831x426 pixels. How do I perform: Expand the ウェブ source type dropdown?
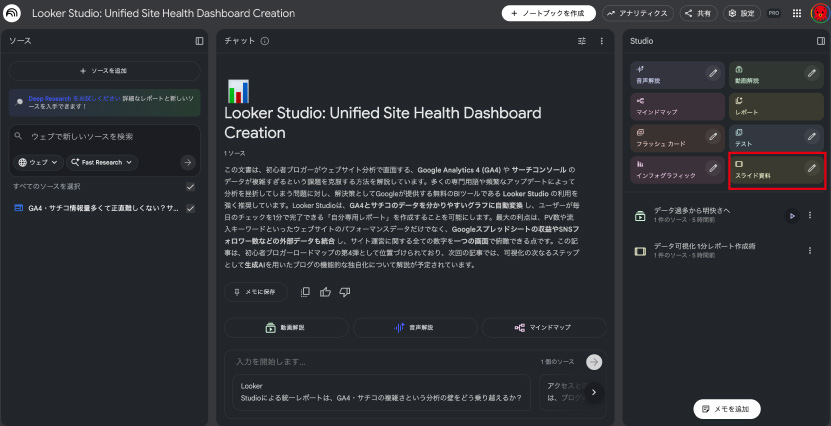[38, 162]
